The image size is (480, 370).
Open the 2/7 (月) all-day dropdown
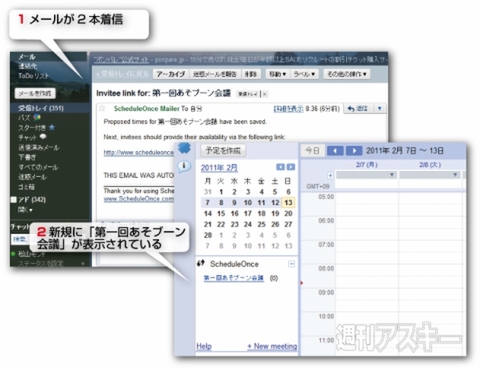click(392, 175)
